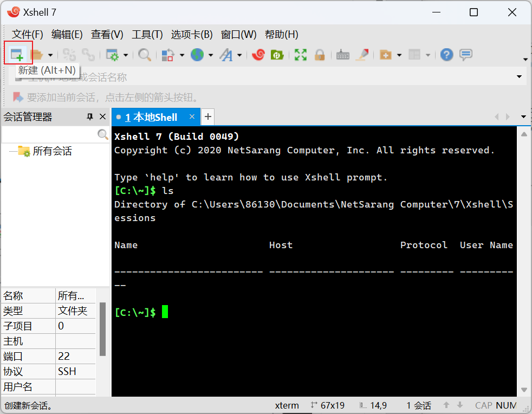Close the 本地Shell tab
Screen dimensions: 532x414
(x=192, y=117)
